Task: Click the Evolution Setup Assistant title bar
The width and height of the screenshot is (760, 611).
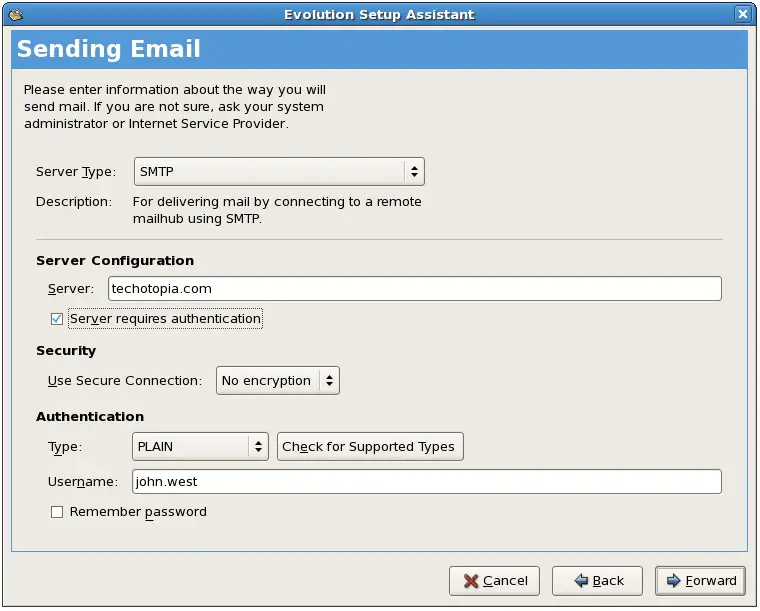Action: pos(379,14)
